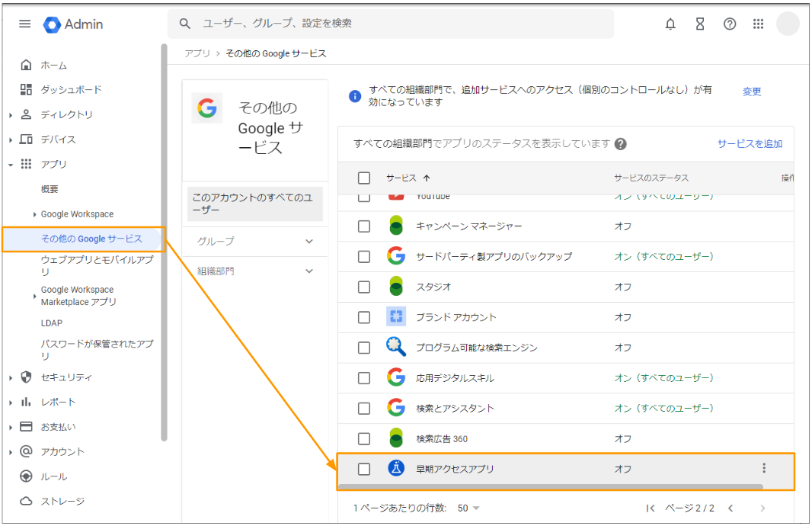This screenshot has width=812, height=526.
Task: Open the tasks hourglass icon
Action: point(699,24)
